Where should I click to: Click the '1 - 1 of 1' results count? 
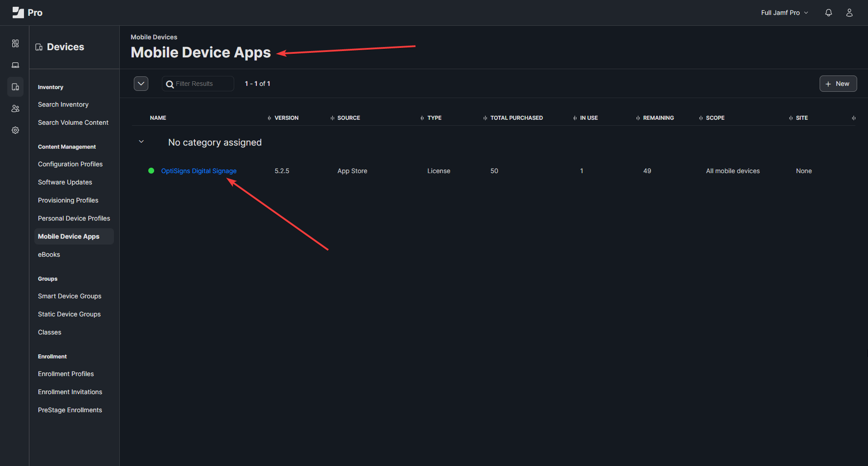tap(258, 84)
